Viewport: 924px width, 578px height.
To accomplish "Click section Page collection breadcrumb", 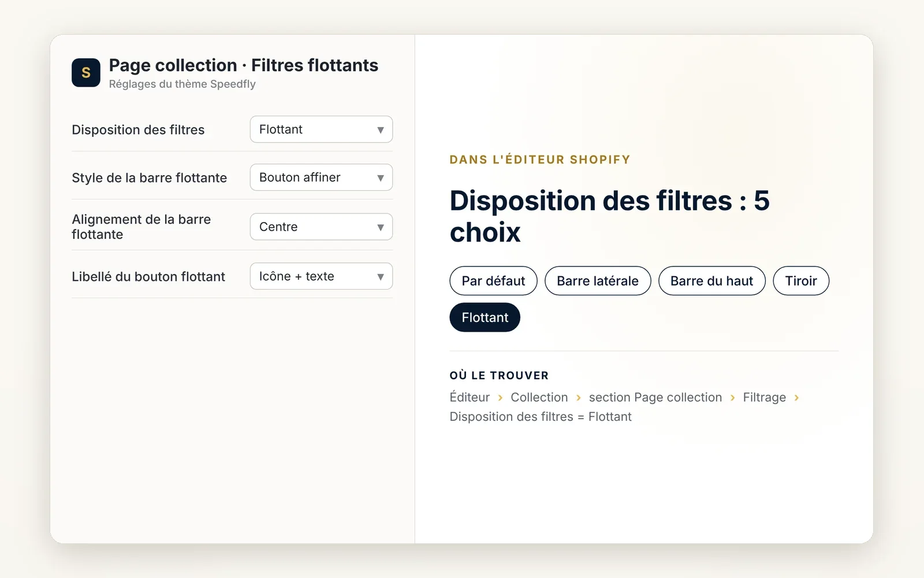I will [x=655, y=398].
